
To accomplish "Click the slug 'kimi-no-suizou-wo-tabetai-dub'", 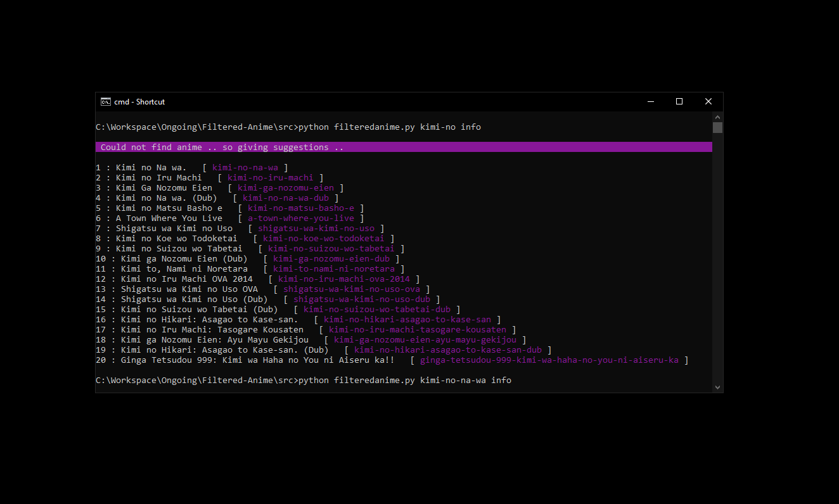I will [377, 310].
